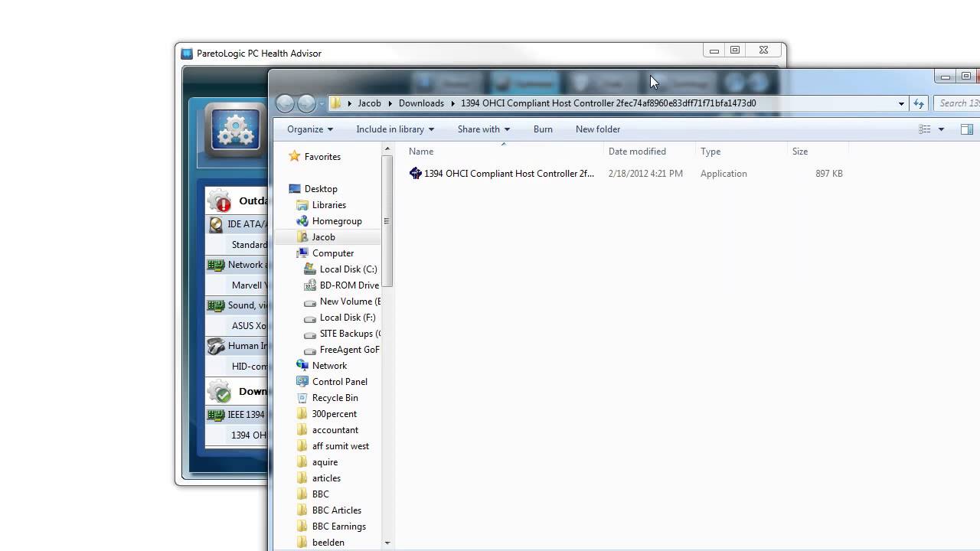Image resolution: width=980 pixels, height=551 pixels.
Task: Click the navigation pane scrollbar thumb
Action: pos(387,222)
